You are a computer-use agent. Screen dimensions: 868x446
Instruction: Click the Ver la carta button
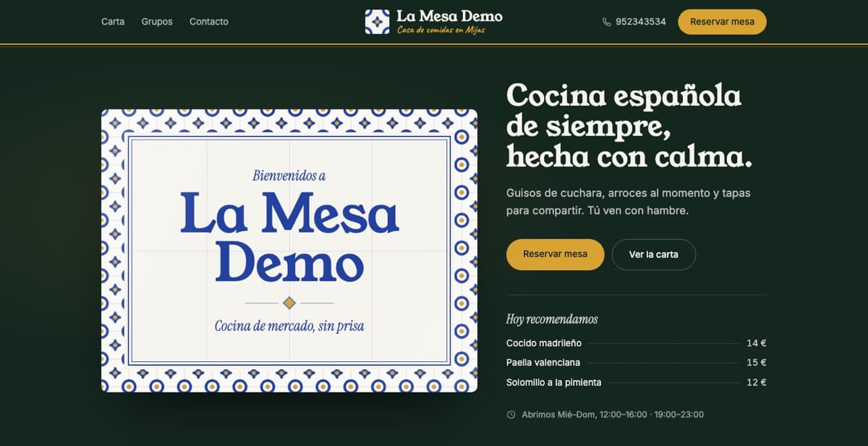[x=654, y=254]
